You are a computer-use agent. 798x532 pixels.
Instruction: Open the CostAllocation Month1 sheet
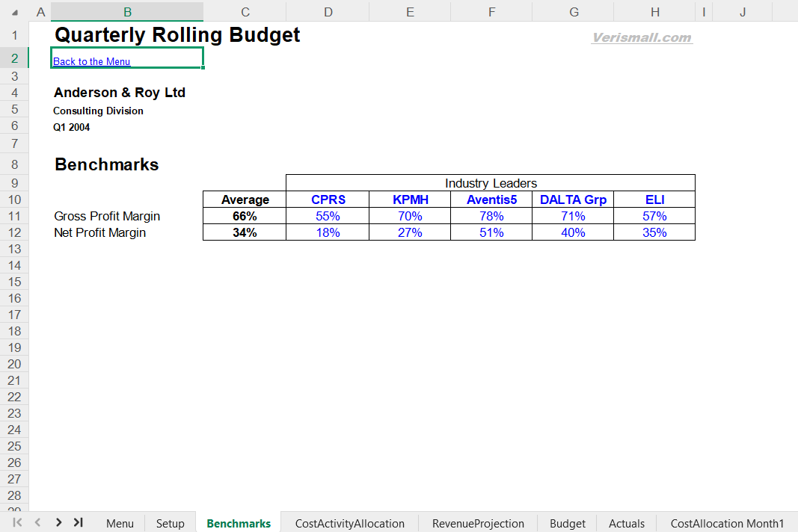pyautogui.click(x=726, y=523)
